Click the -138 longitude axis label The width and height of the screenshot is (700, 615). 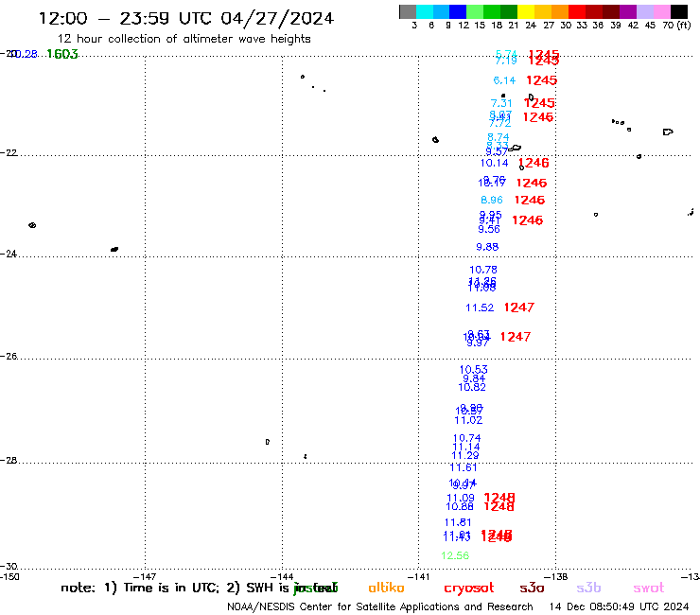(x=555, y=576)
